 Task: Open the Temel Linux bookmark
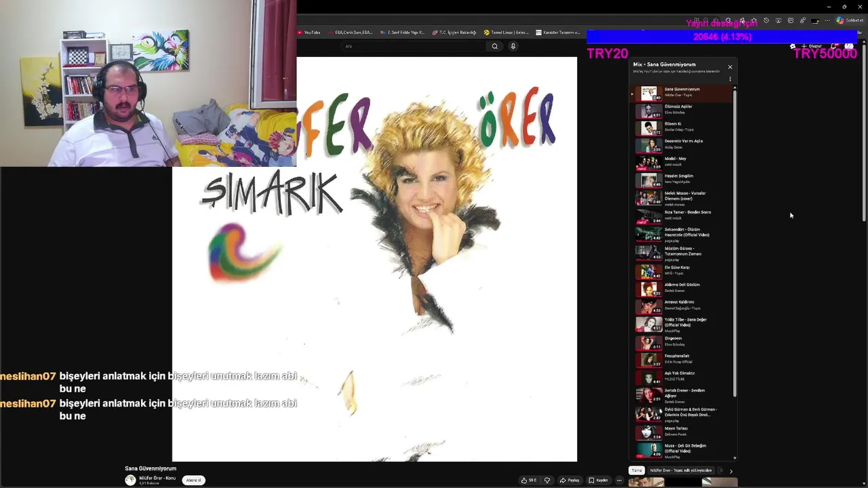point(506,33)
